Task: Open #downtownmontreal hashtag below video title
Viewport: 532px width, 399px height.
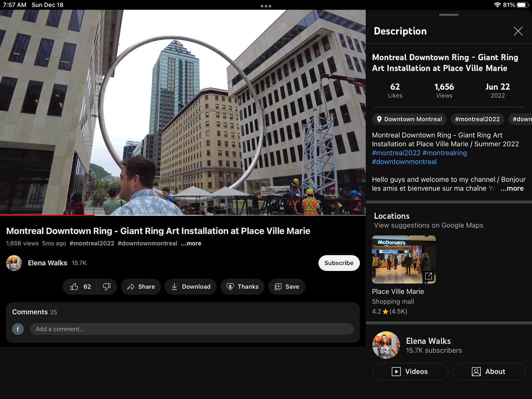Action: click(x=148, y=243)
